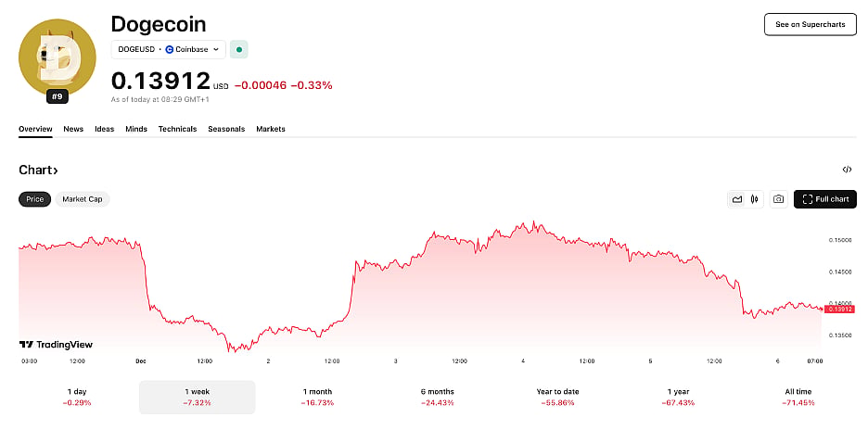Click the 0.13912 current price label on axis
Viewport: 868px width, 430px height.
pos(840,309)
